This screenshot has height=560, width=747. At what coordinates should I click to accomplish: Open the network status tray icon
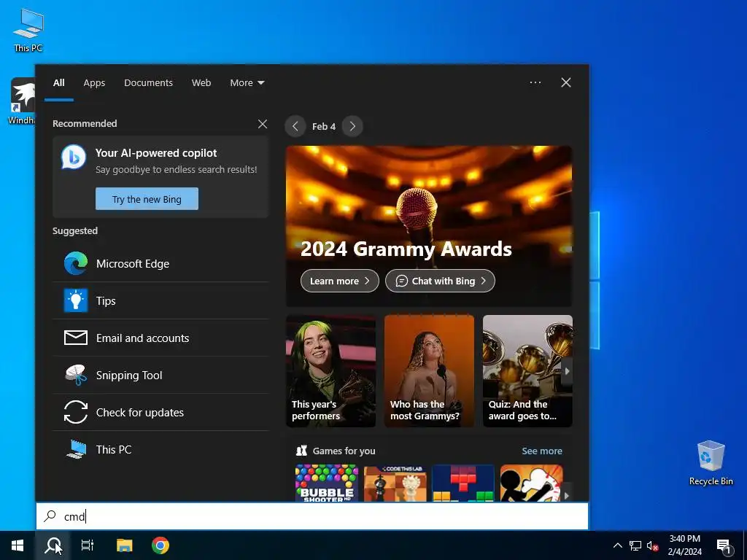[x=635, y=545]
